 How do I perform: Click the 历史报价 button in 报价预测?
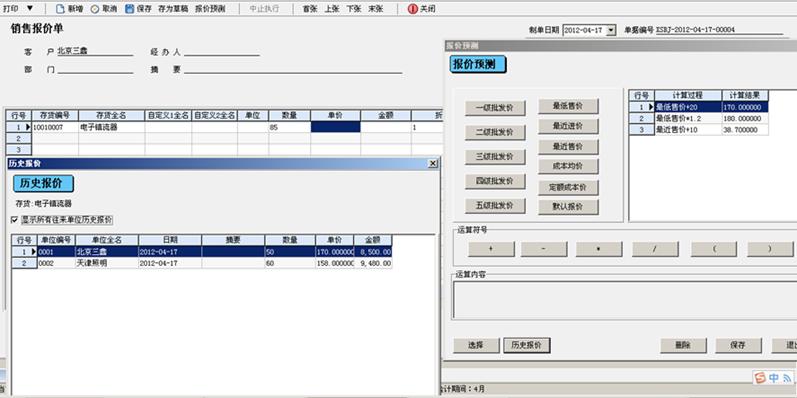[x=527, y=345]
